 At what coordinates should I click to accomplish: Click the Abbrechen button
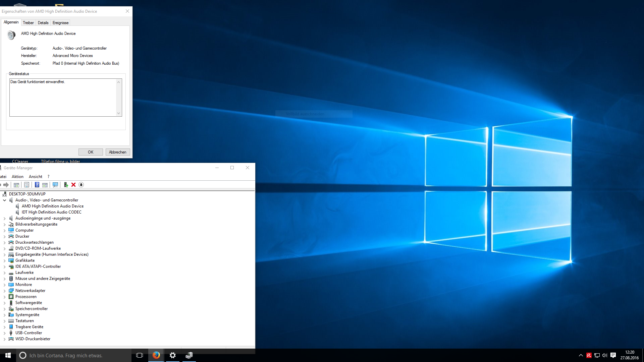117,152
